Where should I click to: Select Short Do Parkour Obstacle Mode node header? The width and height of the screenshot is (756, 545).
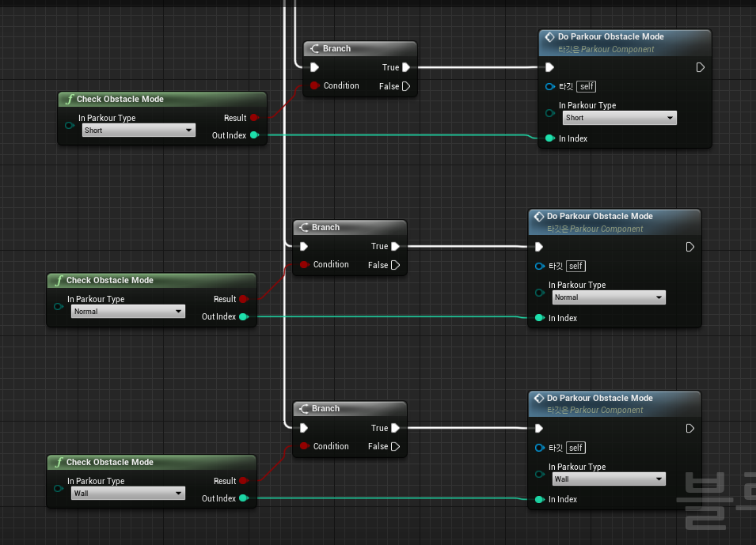point(625,43)
